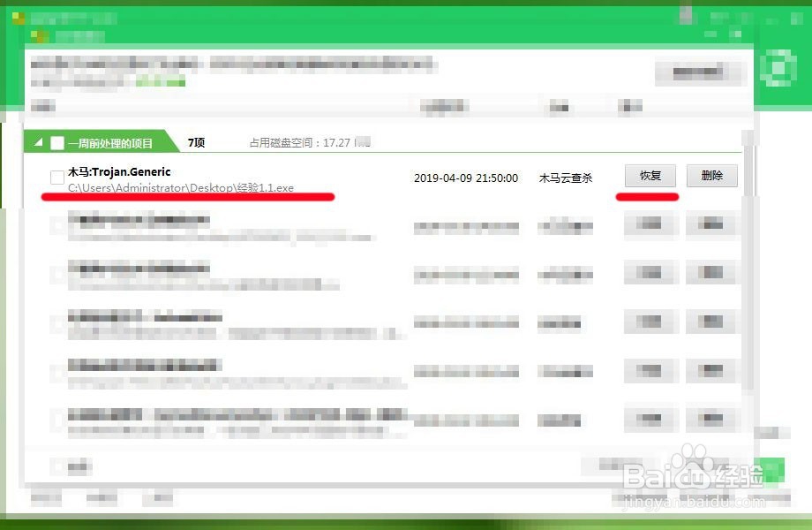Select the 木马云查杀 column entry
The image size is (812, 530).
pyautogui.click(x=565, y=177)
